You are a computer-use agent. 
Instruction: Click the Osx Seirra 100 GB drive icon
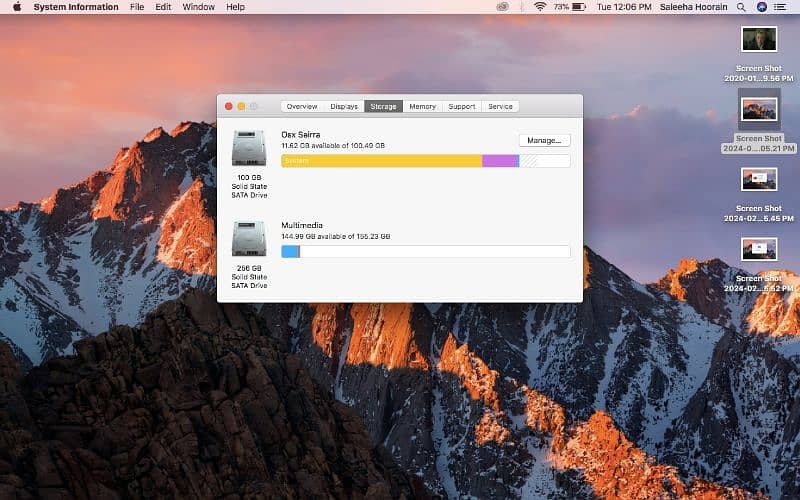click(248, 148)
